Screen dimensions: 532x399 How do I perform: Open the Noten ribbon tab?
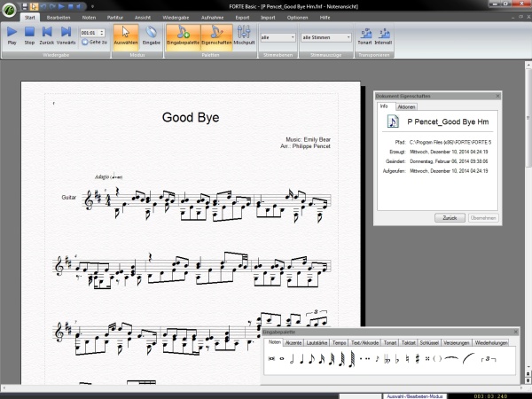coord(89,18)
